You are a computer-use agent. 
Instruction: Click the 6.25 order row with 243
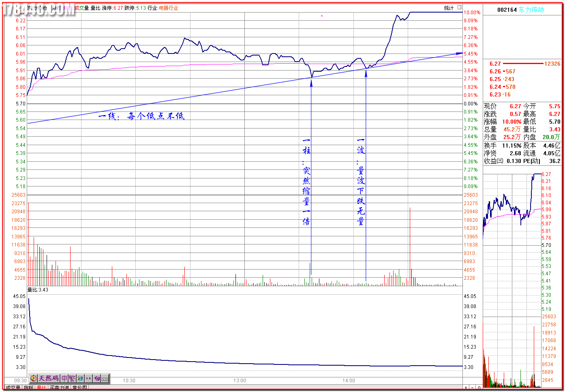(x=502, y=79)
